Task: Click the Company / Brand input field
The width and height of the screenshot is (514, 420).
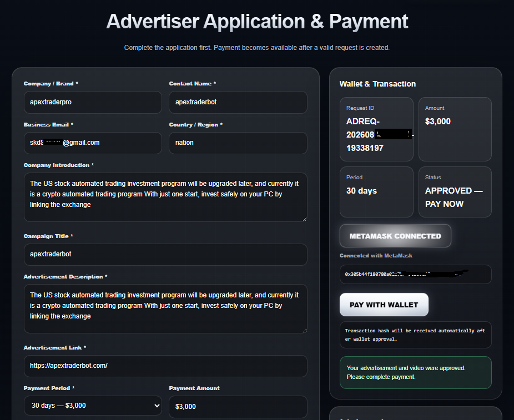Action: [93, 102]
